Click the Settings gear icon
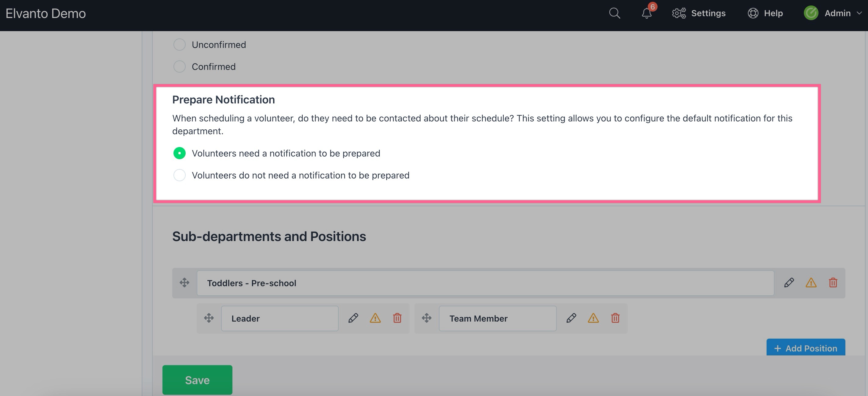Screen dimensions: 868x396 pos(679,13)
